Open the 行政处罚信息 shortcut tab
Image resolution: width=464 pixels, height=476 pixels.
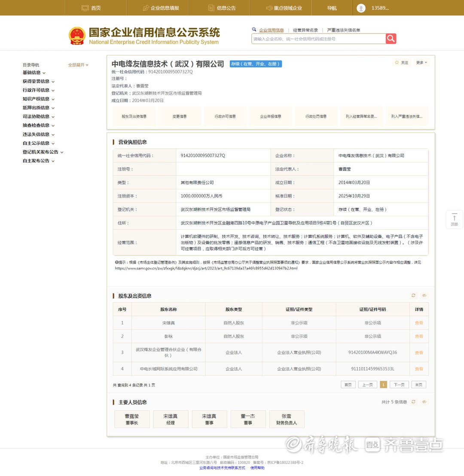pos(316,116)
